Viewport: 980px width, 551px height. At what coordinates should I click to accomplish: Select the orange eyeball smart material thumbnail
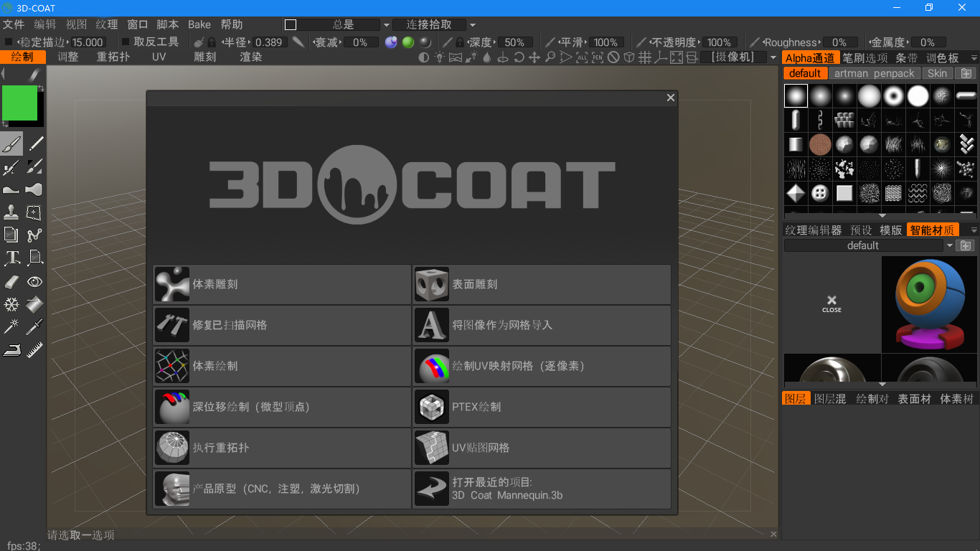point(930,304)
